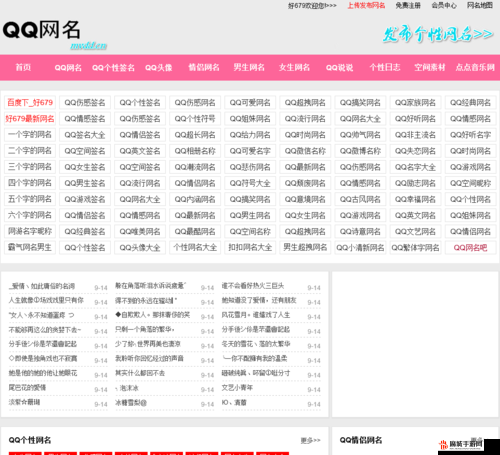Select 情侣网名 navigation tab

(204, 68)
